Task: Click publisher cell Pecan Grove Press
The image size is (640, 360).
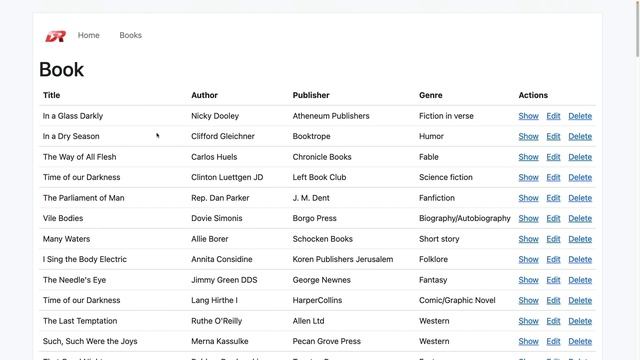Action: [327, 341]
